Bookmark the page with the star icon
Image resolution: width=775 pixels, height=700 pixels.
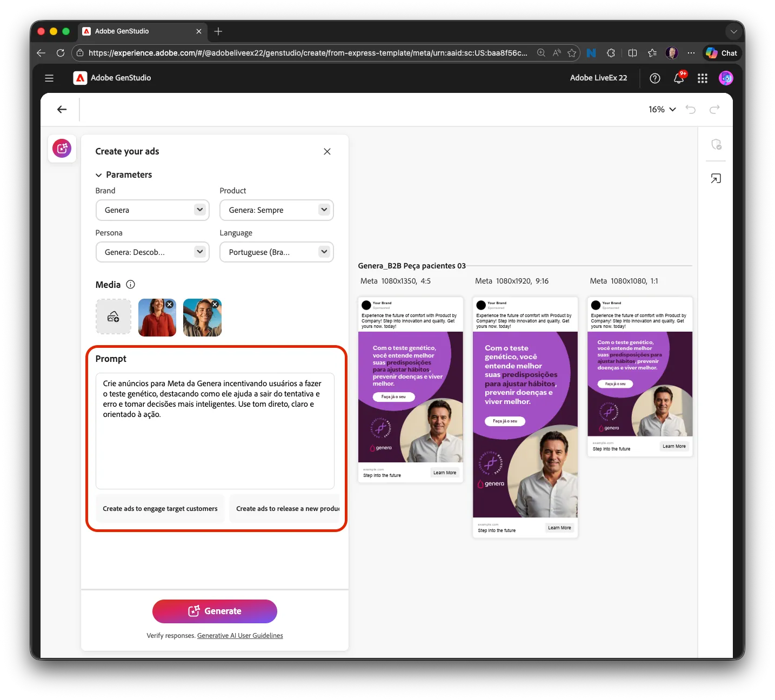(x=572, y=53)
